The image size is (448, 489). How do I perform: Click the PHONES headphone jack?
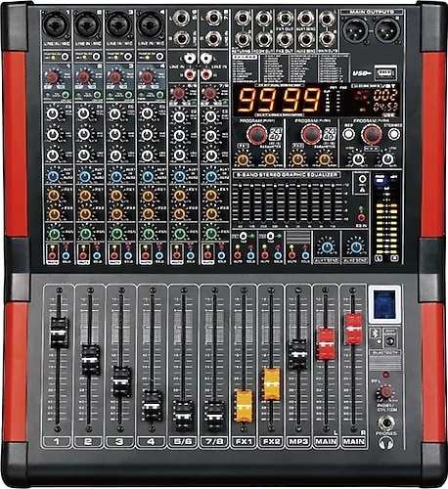[386, 423]
